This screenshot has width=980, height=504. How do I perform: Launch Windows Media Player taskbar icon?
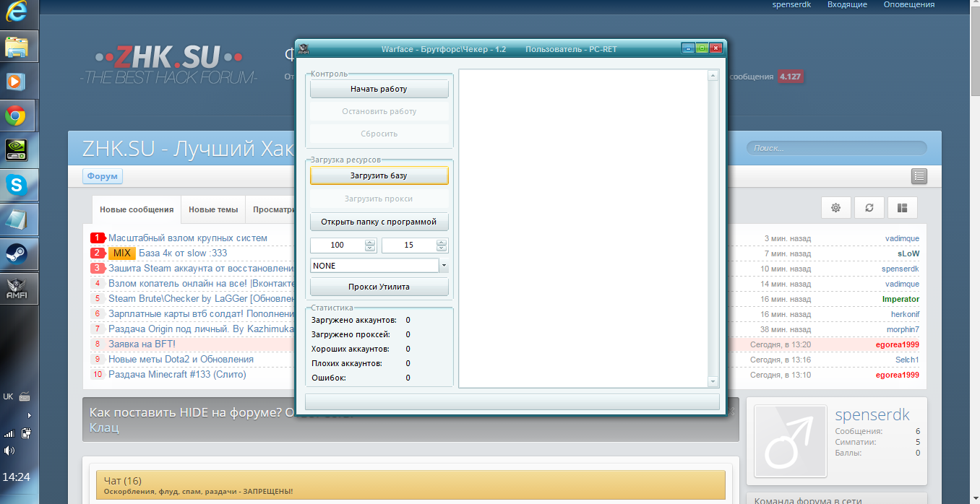16,81
